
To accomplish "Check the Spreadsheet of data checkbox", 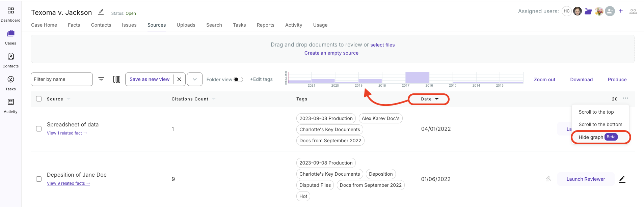I will 39,129.
